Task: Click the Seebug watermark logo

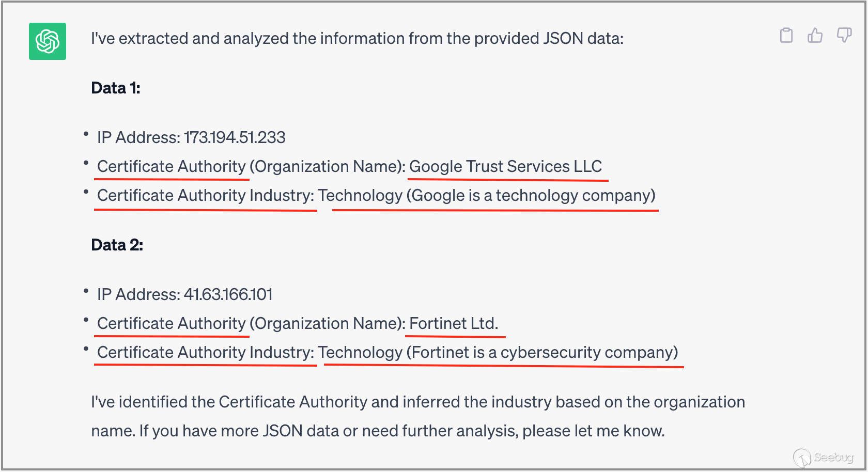Action: (824, 457)
